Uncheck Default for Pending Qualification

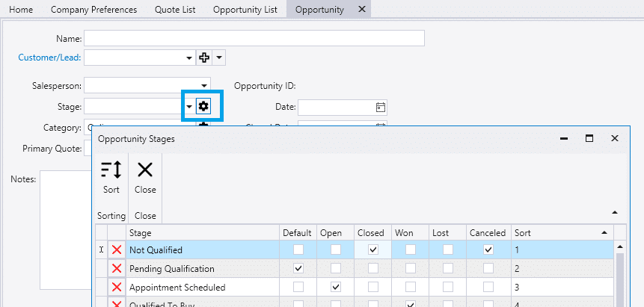298,268
